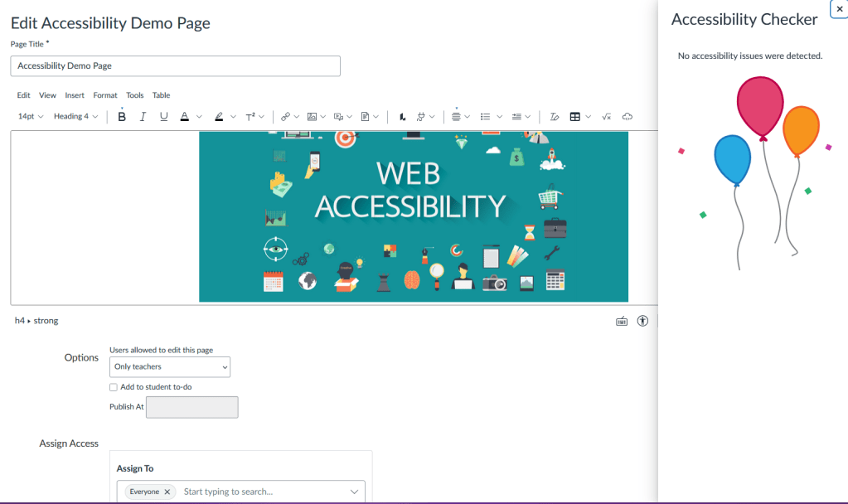Open the 14pt font size dropdown

(31, 117)
